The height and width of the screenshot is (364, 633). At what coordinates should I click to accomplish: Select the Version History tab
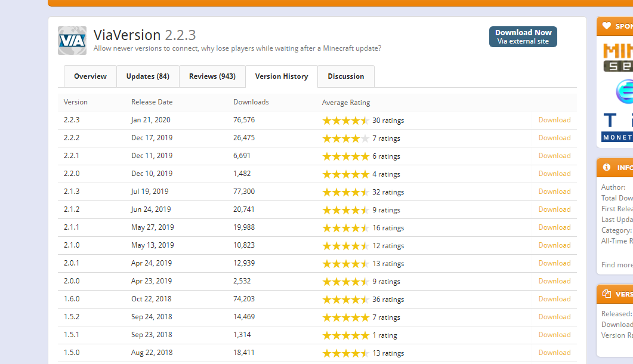pyautogui.click(x=282, y=76)
